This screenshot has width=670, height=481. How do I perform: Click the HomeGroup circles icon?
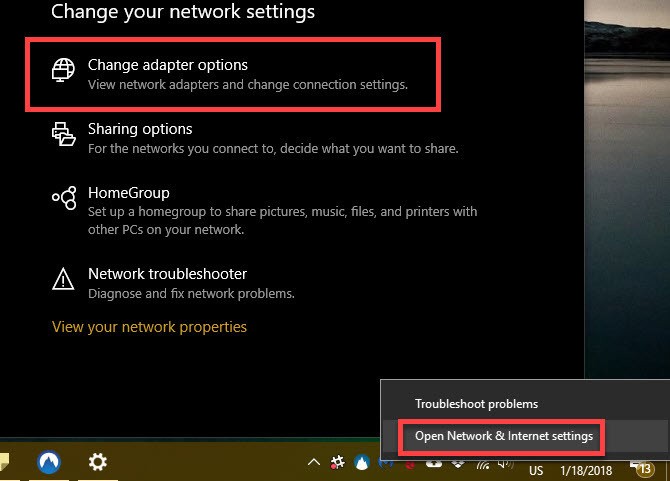point(64,198)
